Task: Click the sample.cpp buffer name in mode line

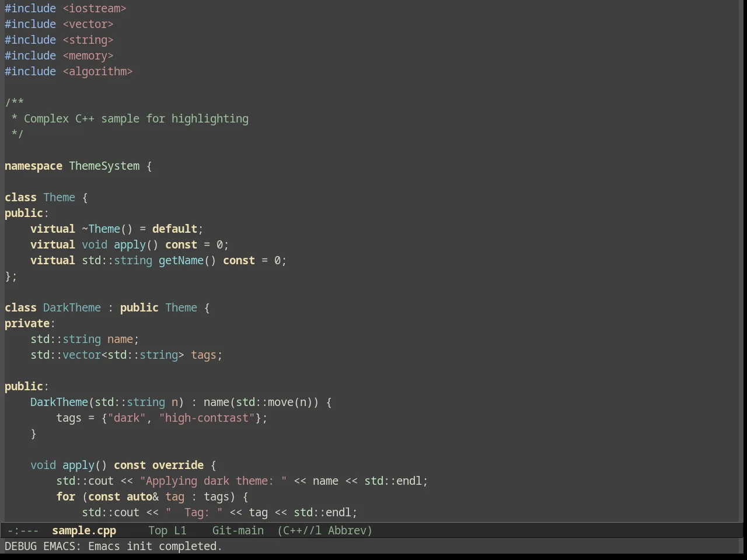Action: (x=84, y=531)
